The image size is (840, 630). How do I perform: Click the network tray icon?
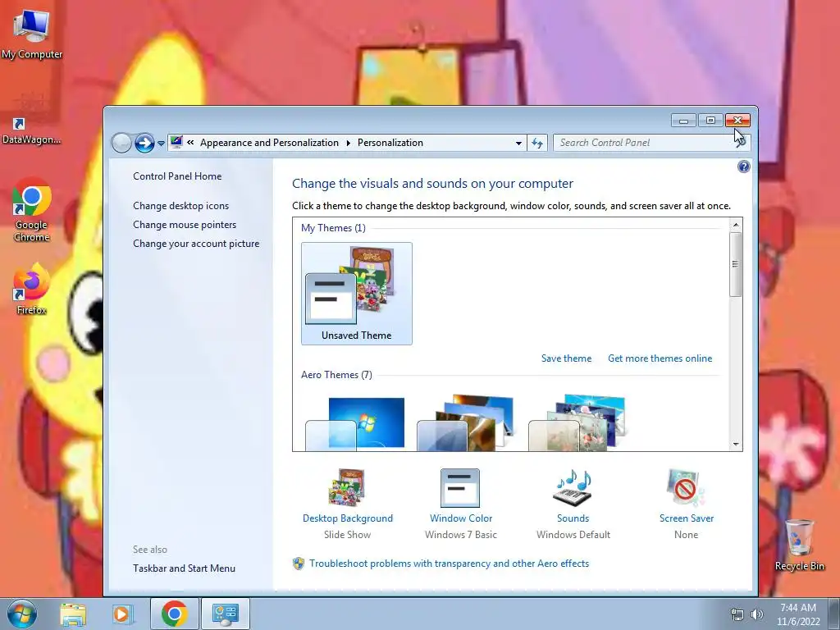[x=737, y=614]
